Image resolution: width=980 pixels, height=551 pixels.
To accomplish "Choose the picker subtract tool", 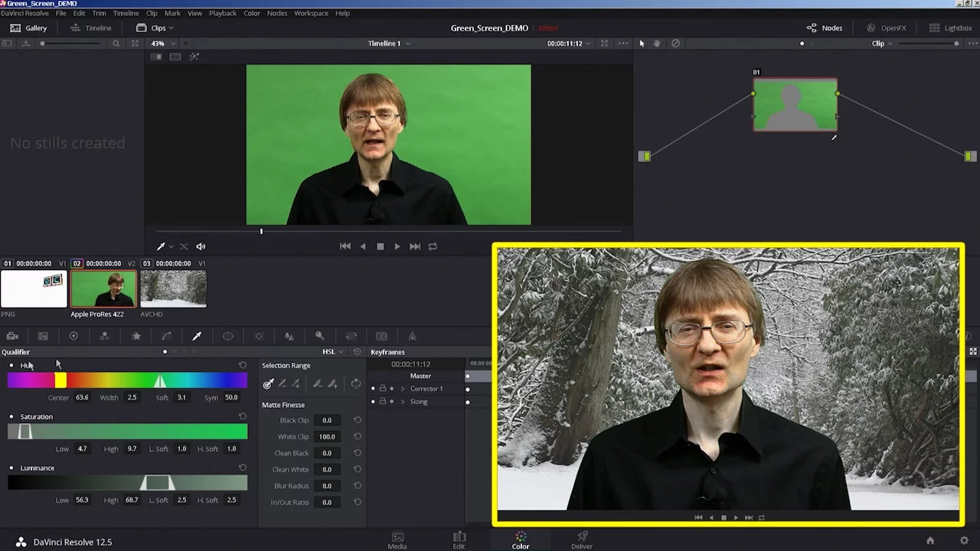I will click(x=283, y=383).
